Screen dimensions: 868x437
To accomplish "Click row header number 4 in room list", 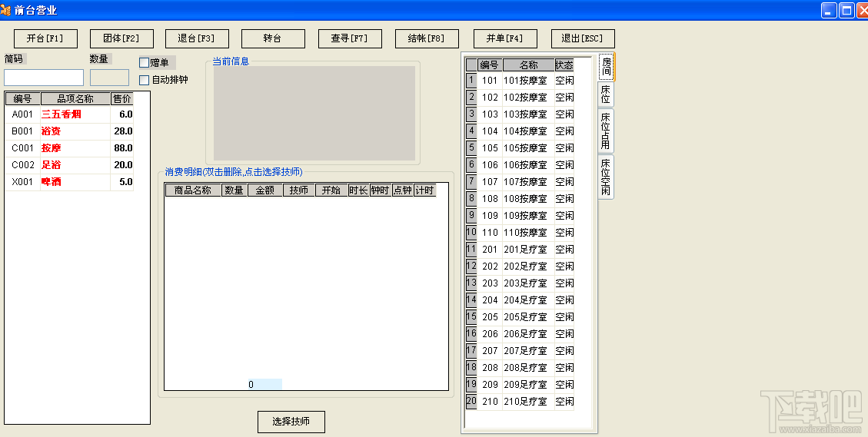I will (x=471, y=131).
